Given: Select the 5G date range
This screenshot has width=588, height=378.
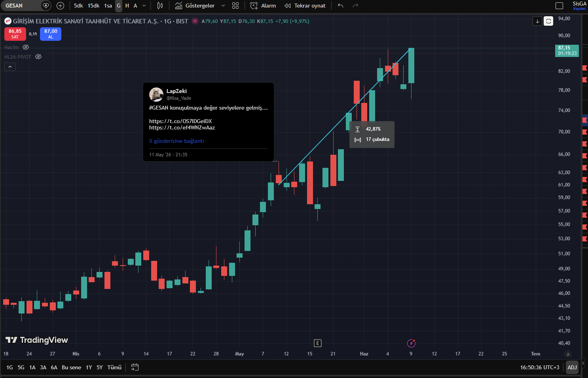Looking at the screenshot, I should click(x=21, y=367).
